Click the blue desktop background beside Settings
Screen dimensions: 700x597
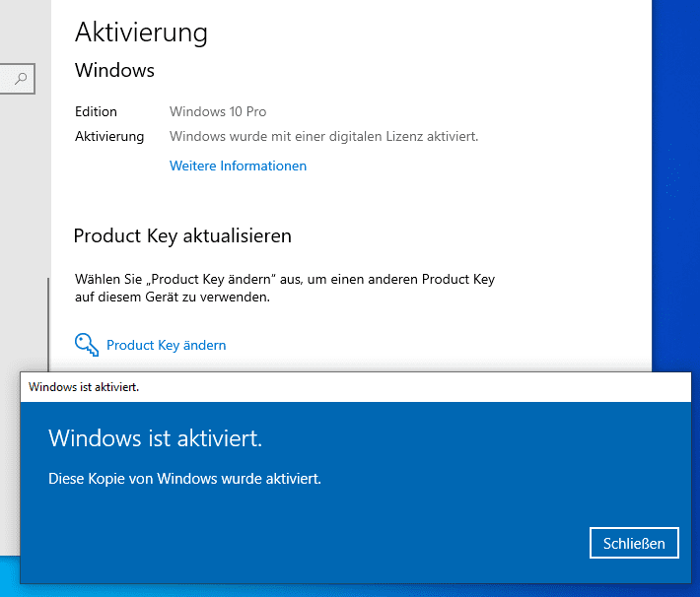tap(676, 178)
